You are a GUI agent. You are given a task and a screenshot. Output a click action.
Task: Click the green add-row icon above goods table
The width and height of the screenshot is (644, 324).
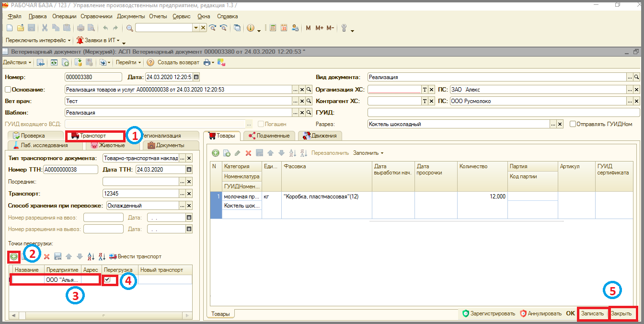[216, 153]
